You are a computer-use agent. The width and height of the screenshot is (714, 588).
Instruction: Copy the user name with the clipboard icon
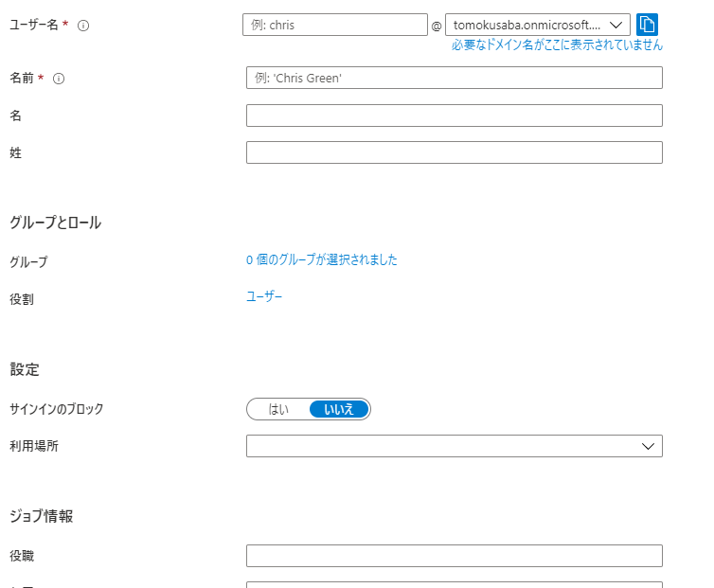click(x=647, y=25)
